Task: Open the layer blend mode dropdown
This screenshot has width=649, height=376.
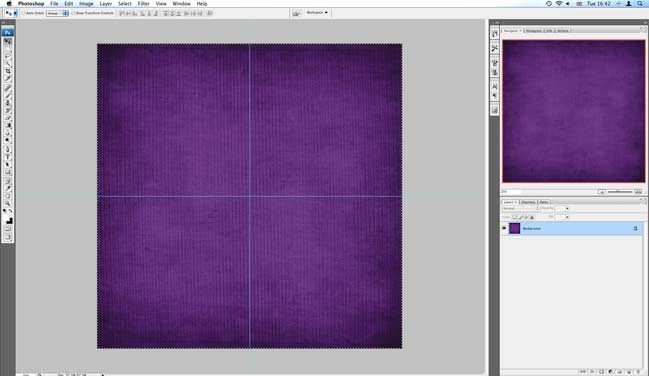Action: coord(521,208)
